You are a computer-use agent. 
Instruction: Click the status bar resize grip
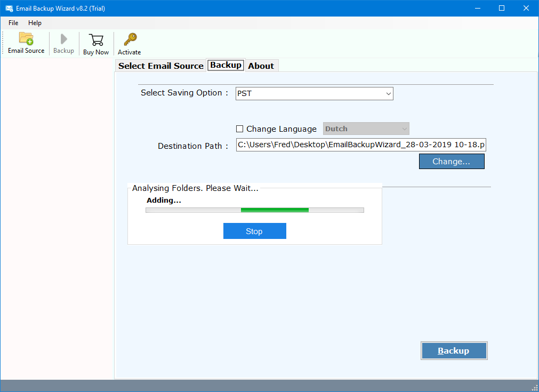tap(535, 388)
